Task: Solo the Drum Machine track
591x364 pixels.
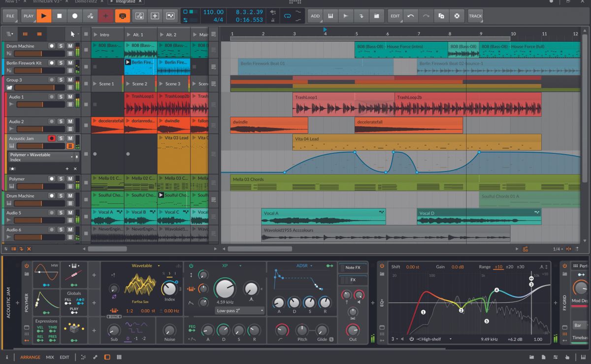Action: pos(60,45)
